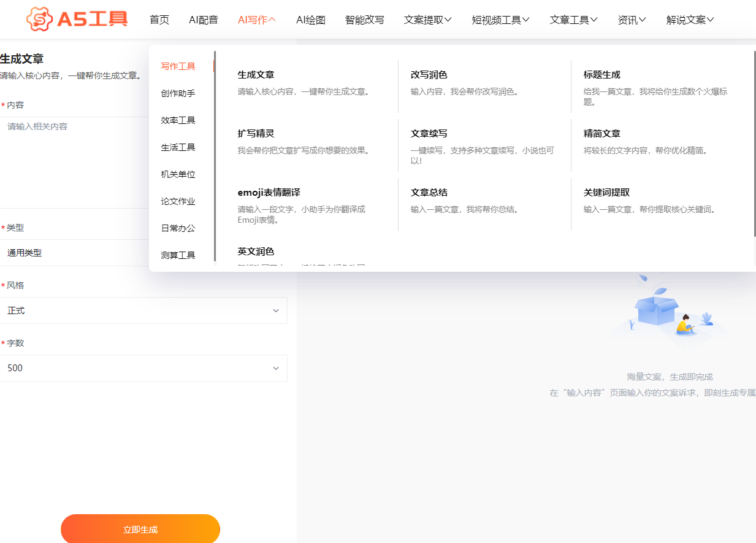This screenshot has height=543, width=756.
Task: Click the 海量文案，生成即完成 text
Action: click(x=670, y=377)
